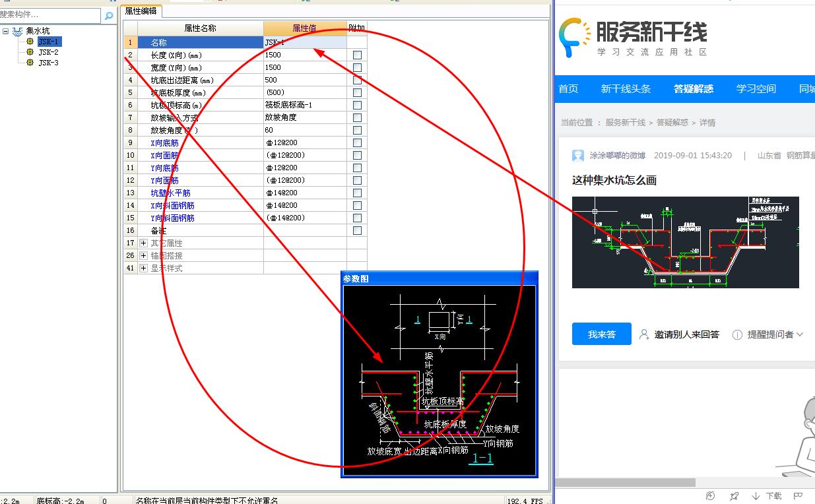Click the user avatar icon beside 涂涂嘟嘟的微博

tap(578, 155)
